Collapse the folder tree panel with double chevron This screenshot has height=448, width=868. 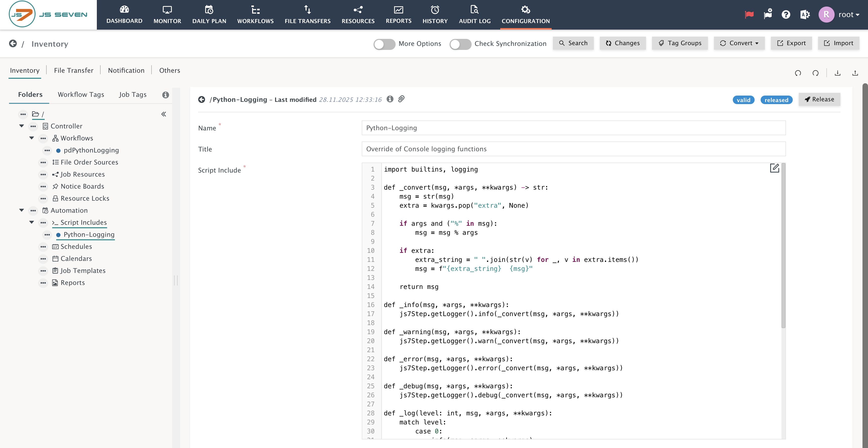pyautogui.click(x=164, y=114)
